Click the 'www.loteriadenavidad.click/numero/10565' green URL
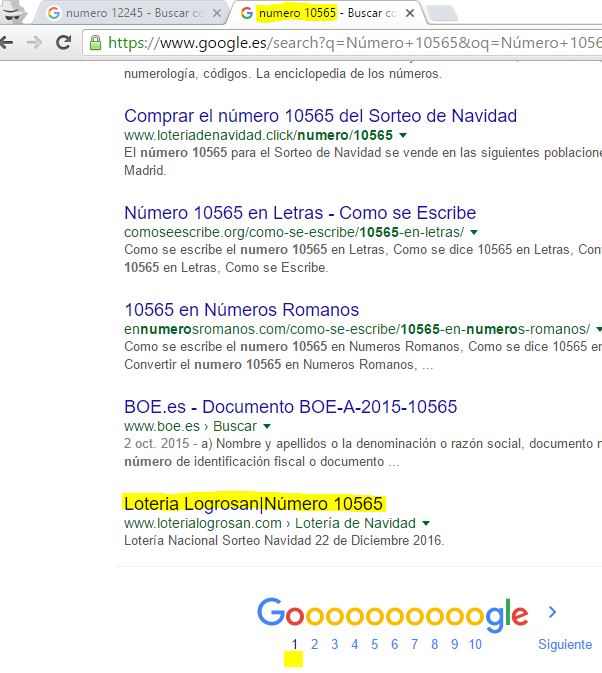The width and height of the screenshot is (602, 673). (258, 136)
